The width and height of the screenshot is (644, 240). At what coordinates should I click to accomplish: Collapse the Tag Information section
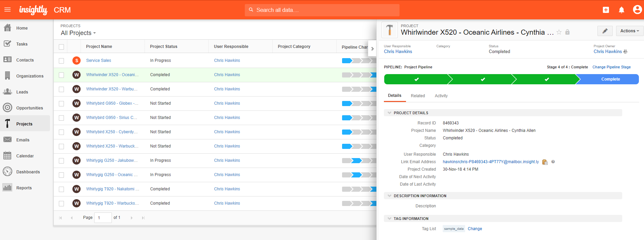[x=389, y=219]
